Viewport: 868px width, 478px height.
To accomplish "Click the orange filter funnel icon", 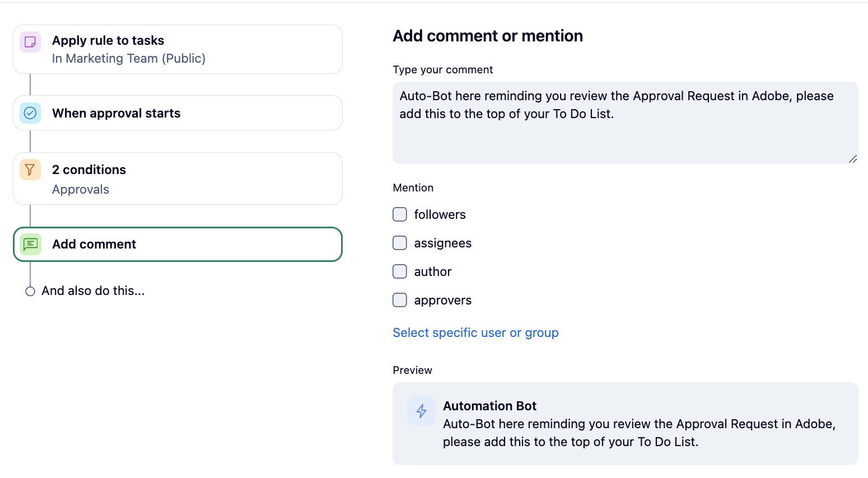I will pyautogui.click(x=30, y=170).
